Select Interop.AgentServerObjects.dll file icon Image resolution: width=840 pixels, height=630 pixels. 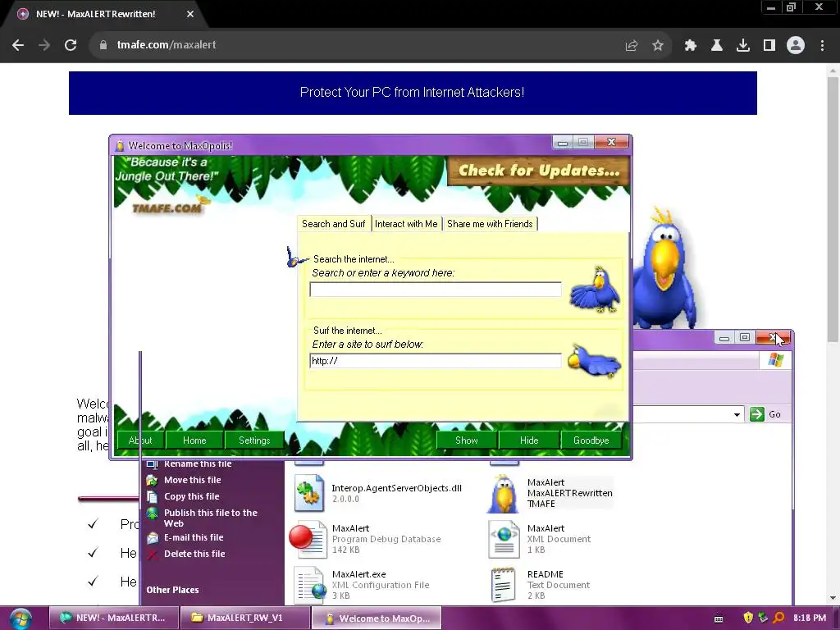click(309, 493)
